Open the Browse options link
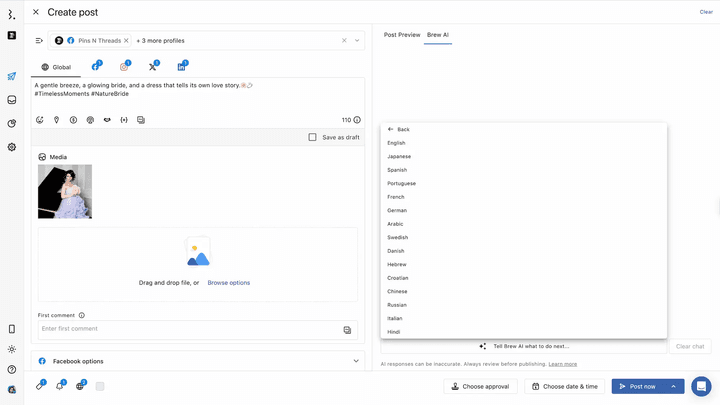 pyautogui.click(x=229, y=283)
